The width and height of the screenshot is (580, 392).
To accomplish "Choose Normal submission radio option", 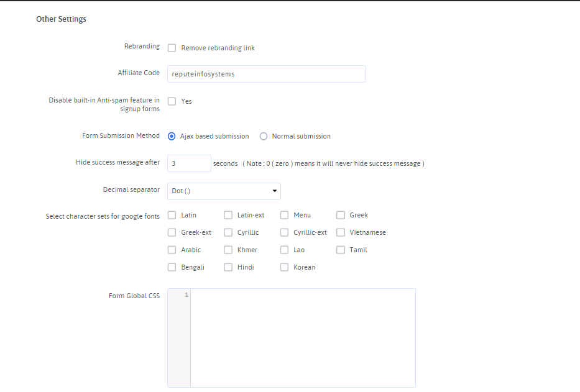I will point(264,136).
